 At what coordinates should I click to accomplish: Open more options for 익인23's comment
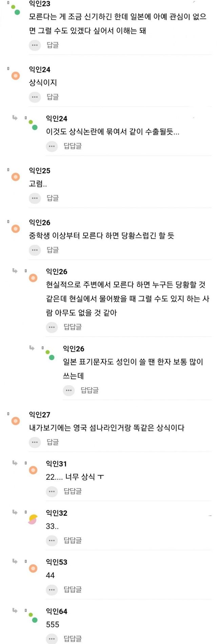coord(35,45)
